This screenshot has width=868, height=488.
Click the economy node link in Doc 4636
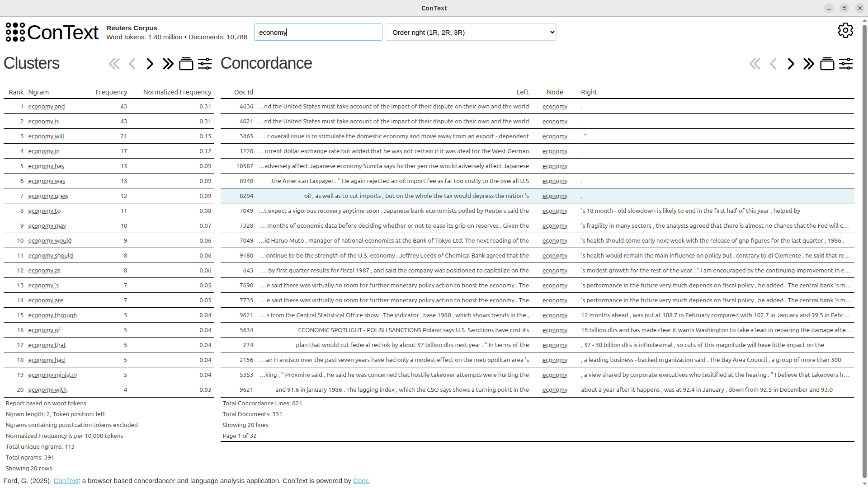point(555,106)
